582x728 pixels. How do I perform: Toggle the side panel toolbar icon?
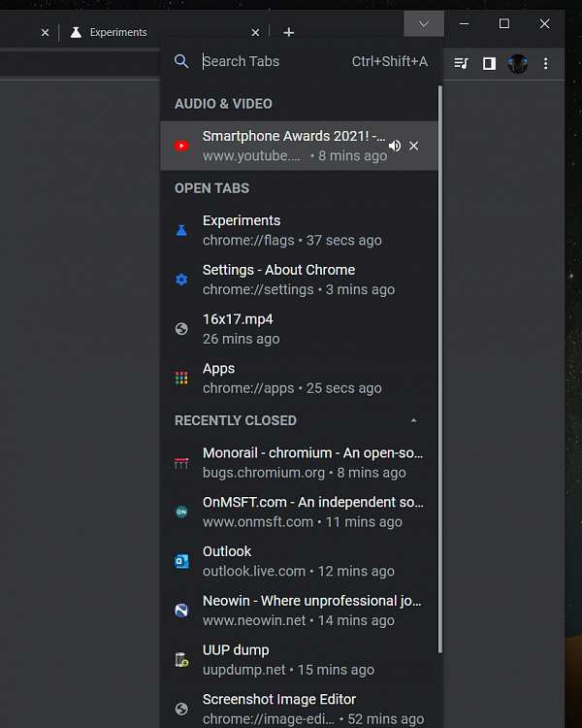coord(489,63)
